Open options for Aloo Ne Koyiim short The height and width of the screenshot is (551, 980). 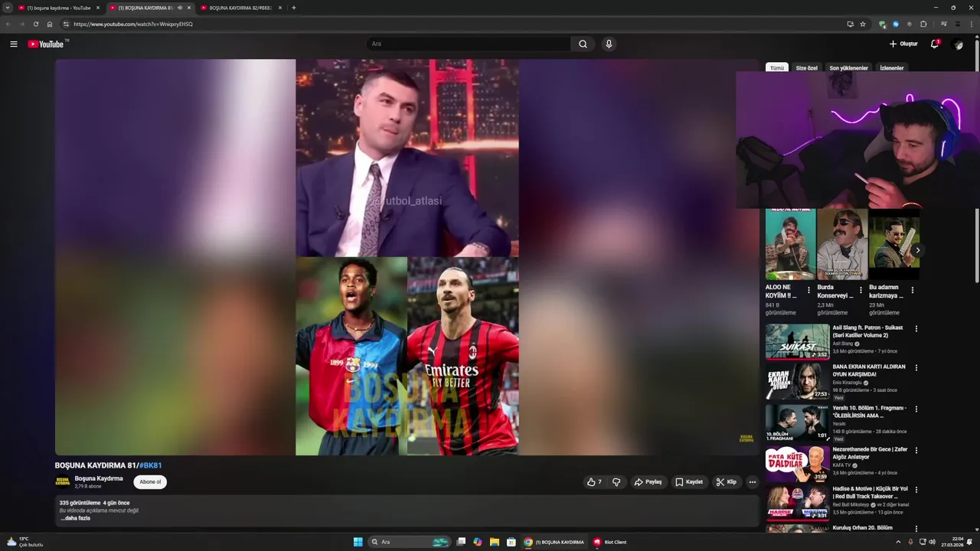808,290
